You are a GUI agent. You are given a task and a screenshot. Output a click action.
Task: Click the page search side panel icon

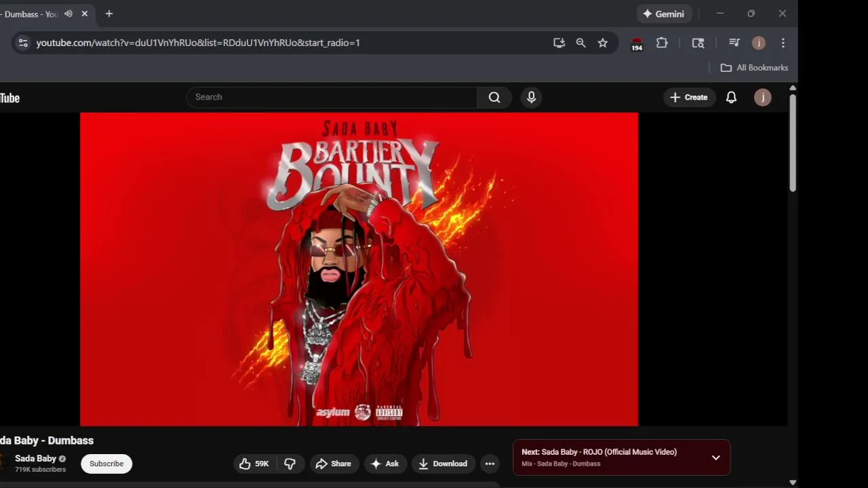[x=698, y=43]
